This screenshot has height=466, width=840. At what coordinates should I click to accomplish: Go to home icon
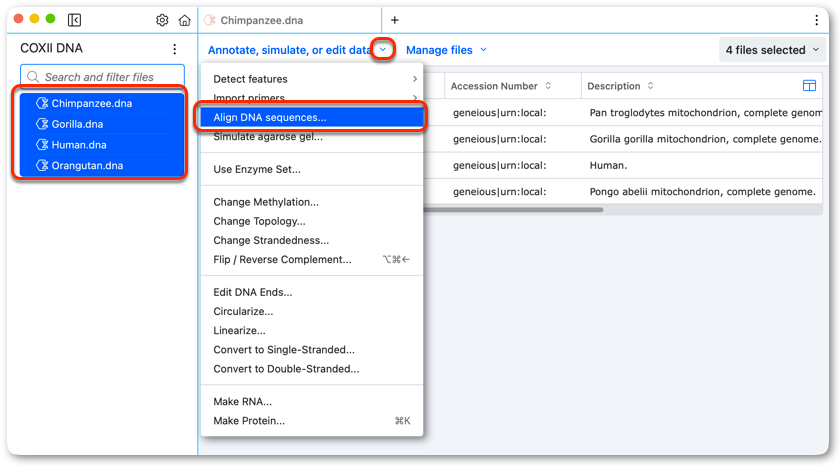(184, 20)
